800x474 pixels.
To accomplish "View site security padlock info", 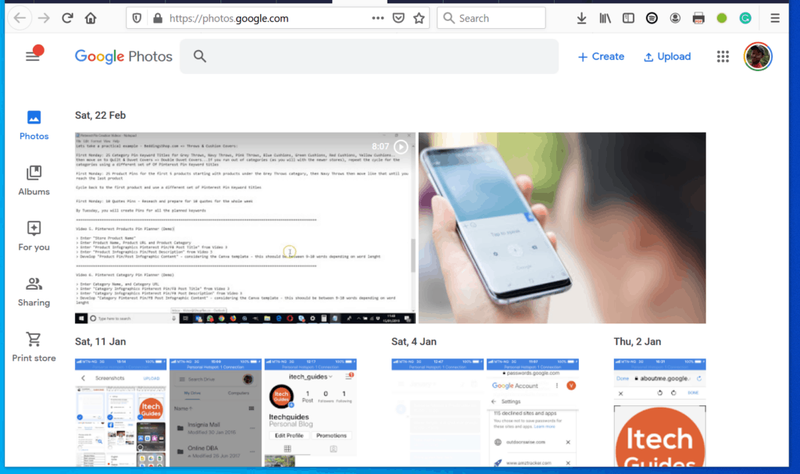I will pyautogui.click(x=158, y=18).
